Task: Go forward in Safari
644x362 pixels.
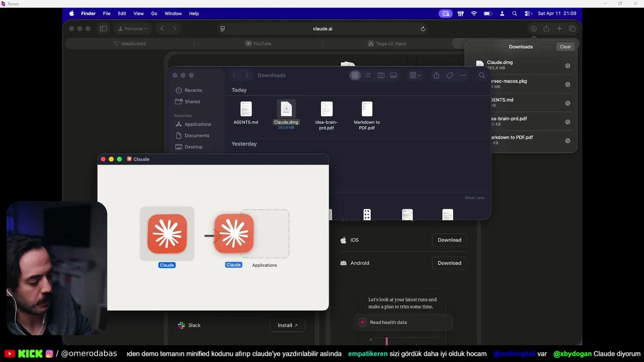Action: 175,29
